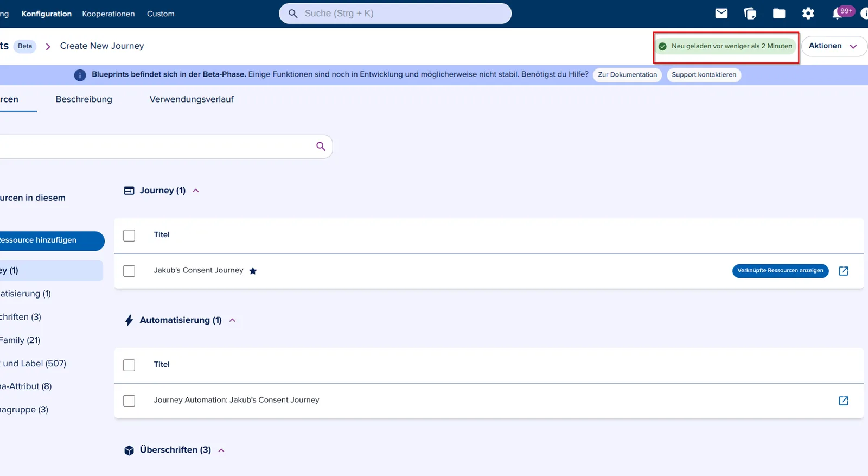Select the gruppe (3) sidebar entry
This screenshot has width=868, height=476.
pyautogui.click(x=24, y=410)
